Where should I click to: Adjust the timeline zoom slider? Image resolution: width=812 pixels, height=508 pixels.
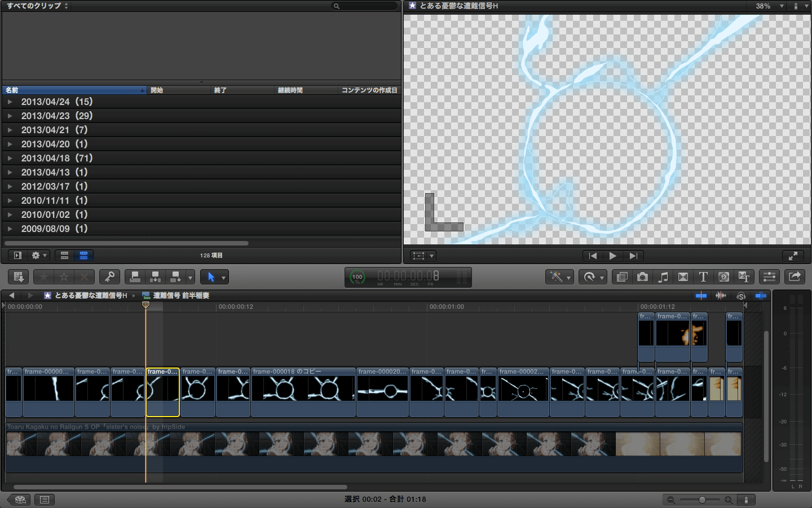coord(700,500)
